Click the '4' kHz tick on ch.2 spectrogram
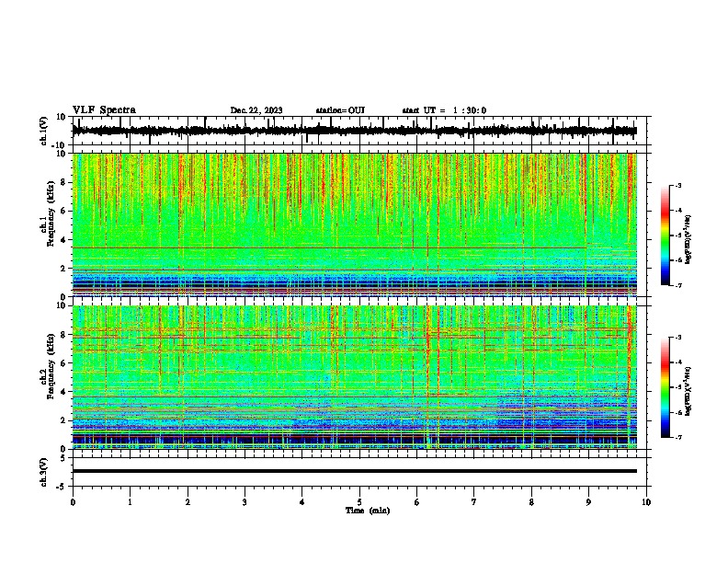This screenshot has height=563, width=728. click(64, 392)
